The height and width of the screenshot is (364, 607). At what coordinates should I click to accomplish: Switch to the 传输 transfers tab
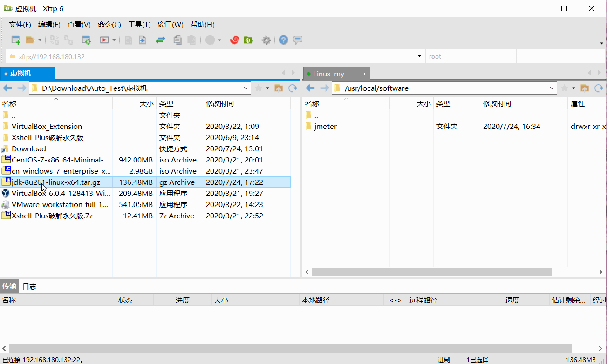click(9, 286)
